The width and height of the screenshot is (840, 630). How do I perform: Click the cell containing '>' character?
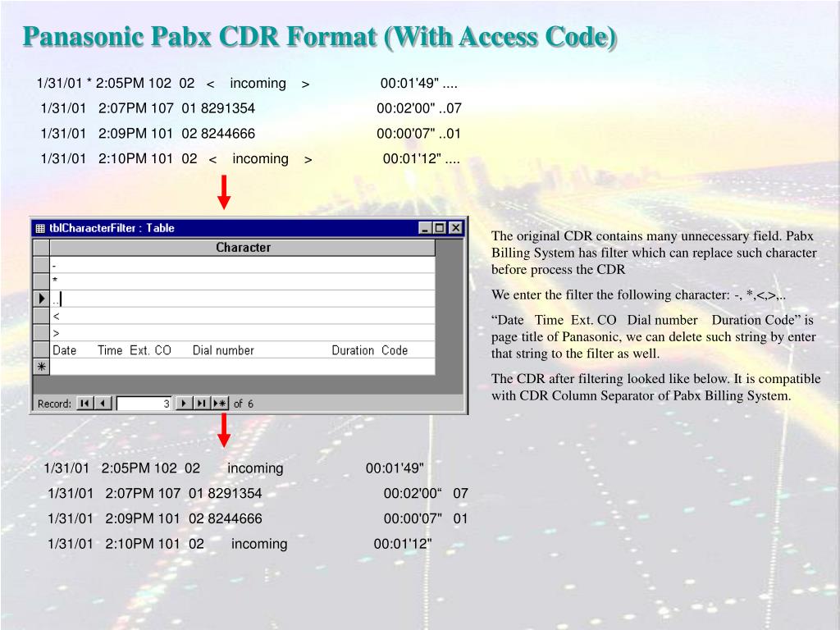click(x=243, y=333)
